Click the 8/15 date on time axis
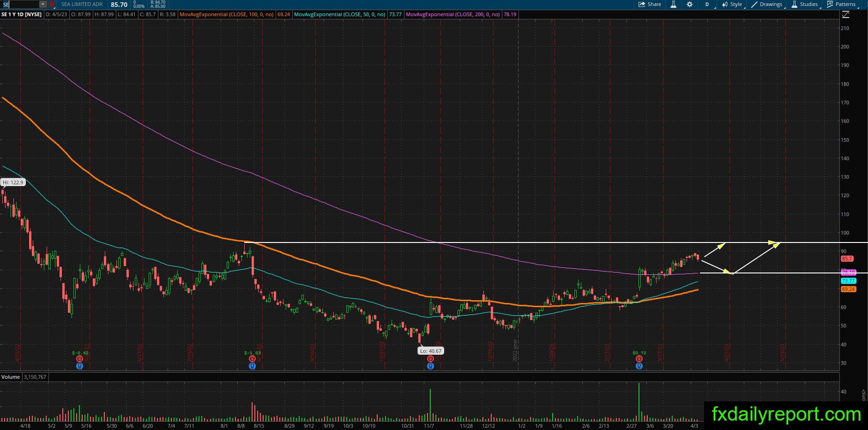Viewport: 868px width, 430px height. (x=259, y=426)
